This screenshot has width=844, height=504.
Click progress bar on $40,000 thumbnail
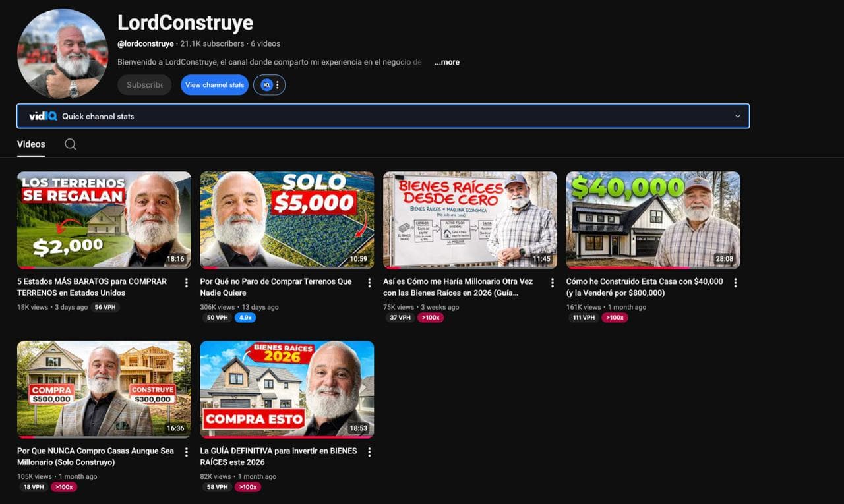click(653, 267)
